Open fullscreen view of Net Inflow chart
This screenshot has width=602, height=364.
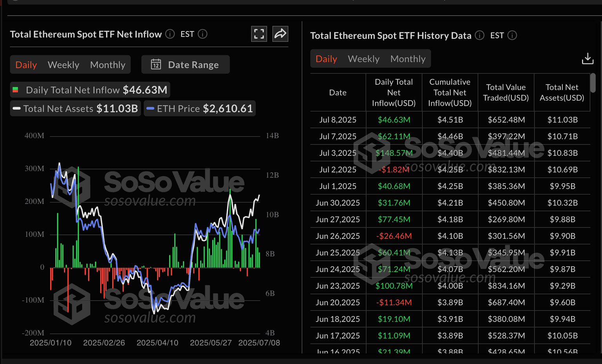click(x=259, y=34)
